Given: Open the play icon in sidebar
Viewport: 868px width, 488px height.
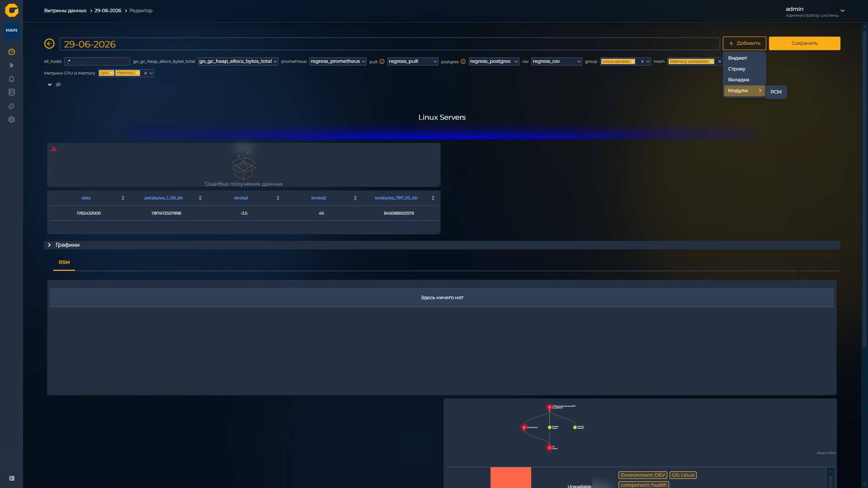Looking at the screenshot, I should pos(12,66).
